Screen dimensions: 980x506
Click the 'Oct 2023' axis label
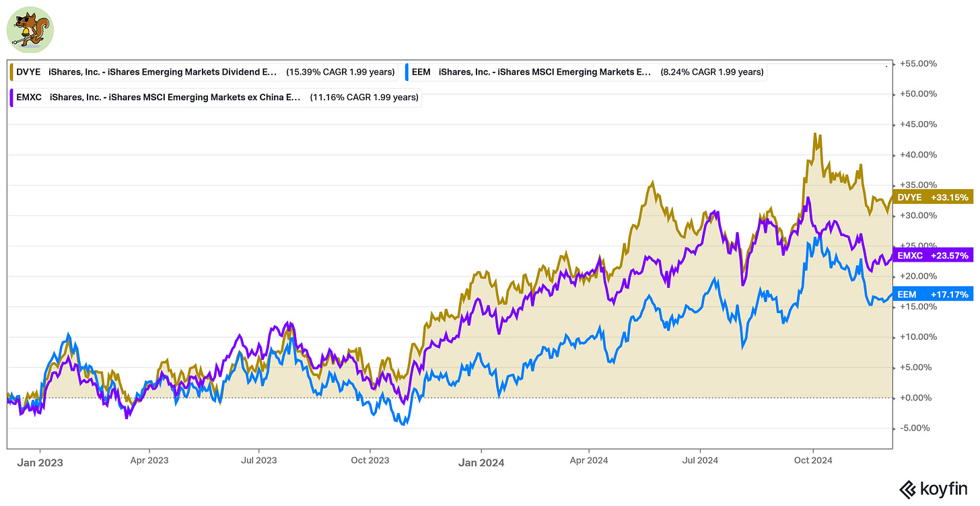370,461
